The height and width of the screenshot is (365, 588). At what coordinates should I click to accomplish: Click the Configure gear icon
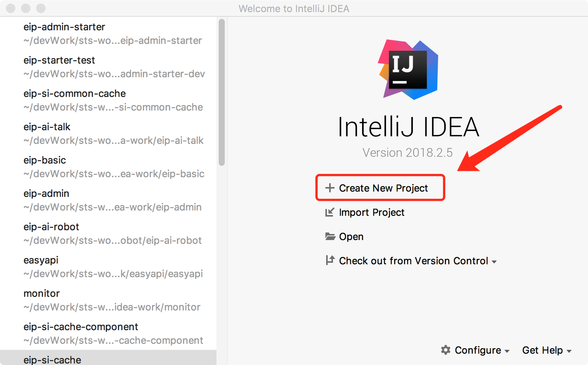pyautogui.click(x=446, y=350)
